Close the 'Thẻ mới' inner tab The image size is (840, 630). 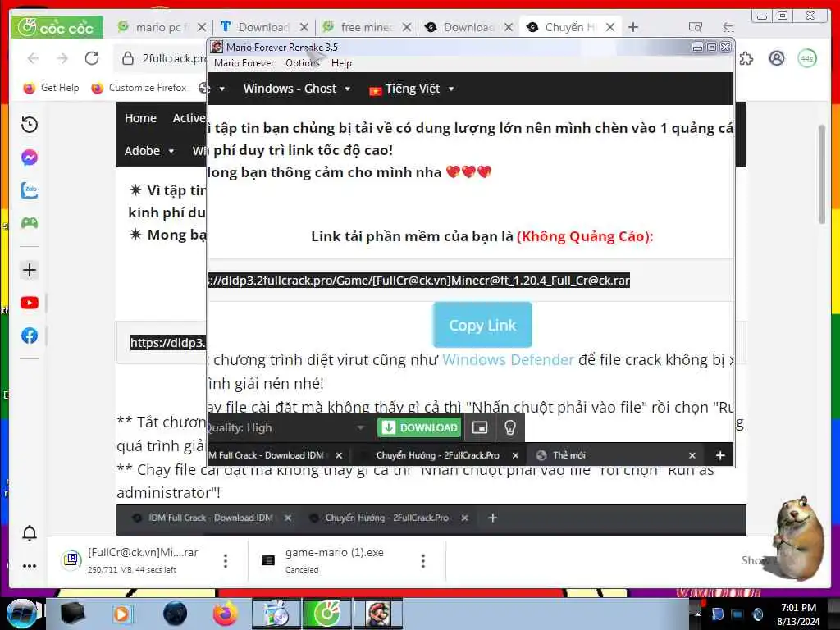coord(692,455)
